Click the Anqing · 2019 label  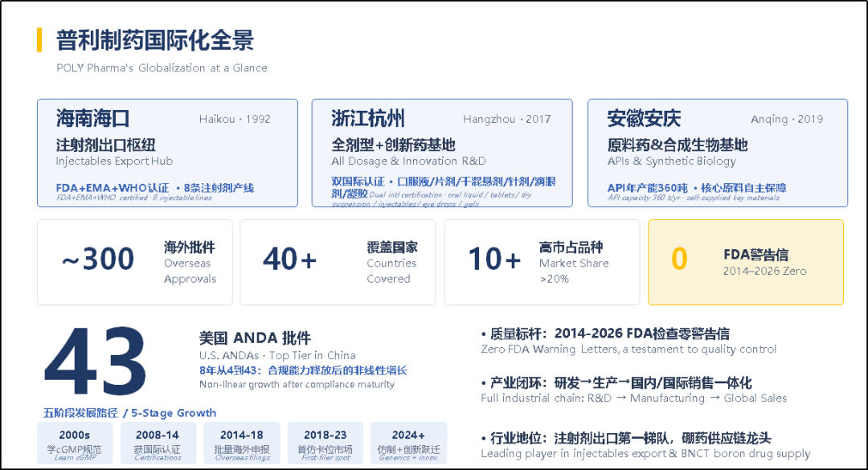point(787,119)
